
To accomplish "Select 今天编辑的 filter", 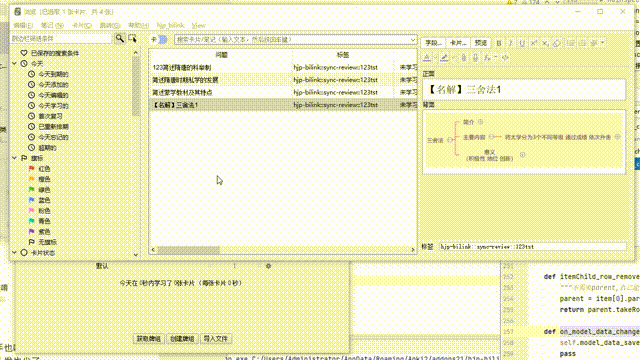I will 53,95.
